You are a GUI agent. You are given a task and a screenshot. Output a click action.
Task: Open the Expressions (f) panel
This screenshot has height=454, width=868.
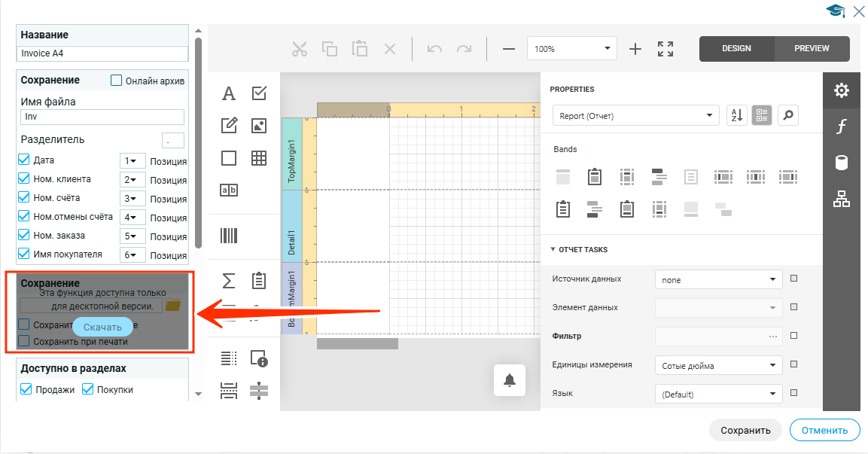point(842,126)
